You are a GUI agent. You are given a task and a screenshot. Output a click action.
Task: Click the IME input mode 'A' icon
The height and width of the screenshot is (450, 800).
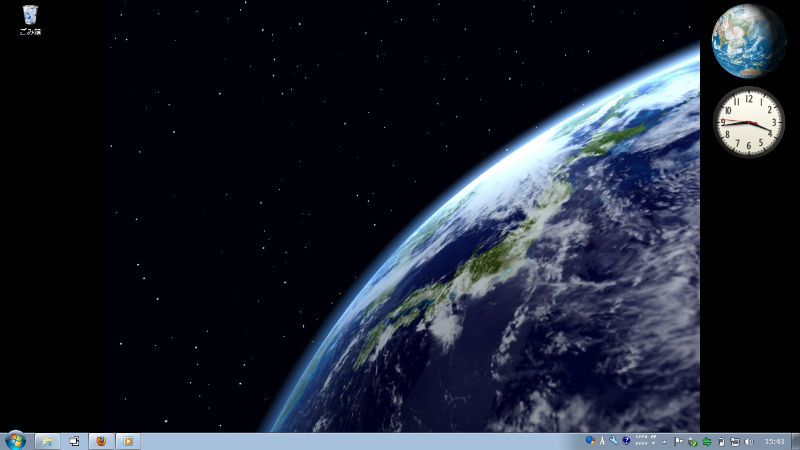tap(602, 441)
